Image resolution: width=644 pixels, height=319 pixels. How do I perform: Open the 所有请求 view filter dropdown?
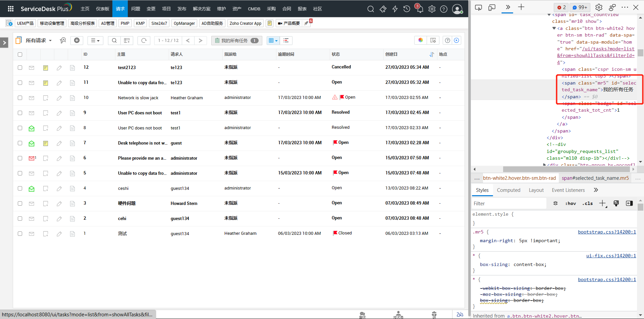coord(39,41)
